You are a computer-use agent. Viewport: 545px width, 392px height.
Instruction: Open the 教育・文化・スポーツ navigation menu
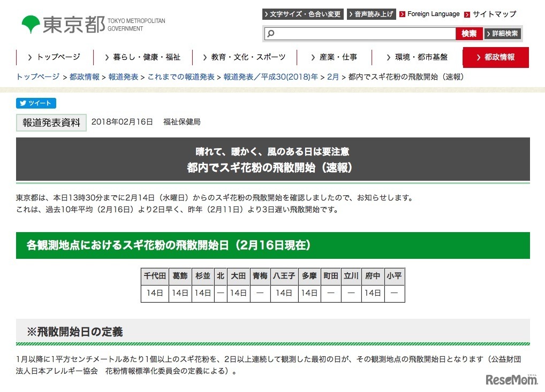244,57
